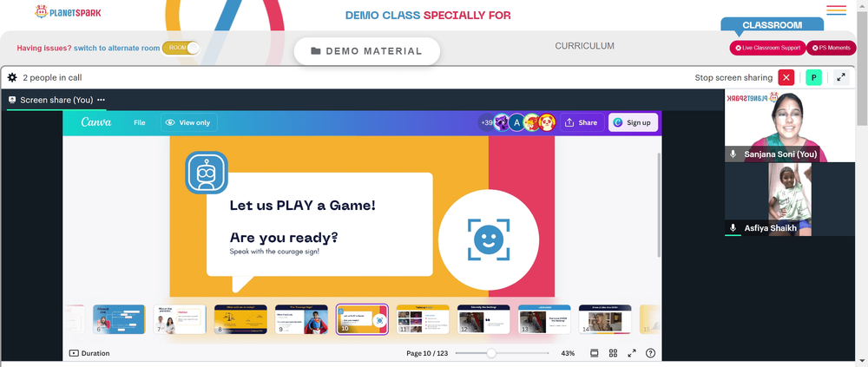
Task: Click the Canva editor vertical scrollbar
Action: [x=658, y=205]
